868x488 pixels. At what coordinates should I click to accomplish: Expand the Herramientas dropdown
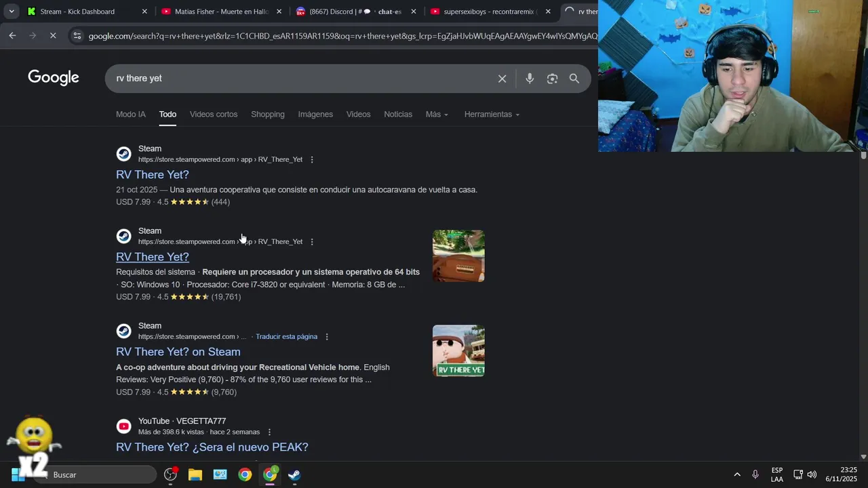(x=492, y=115)
